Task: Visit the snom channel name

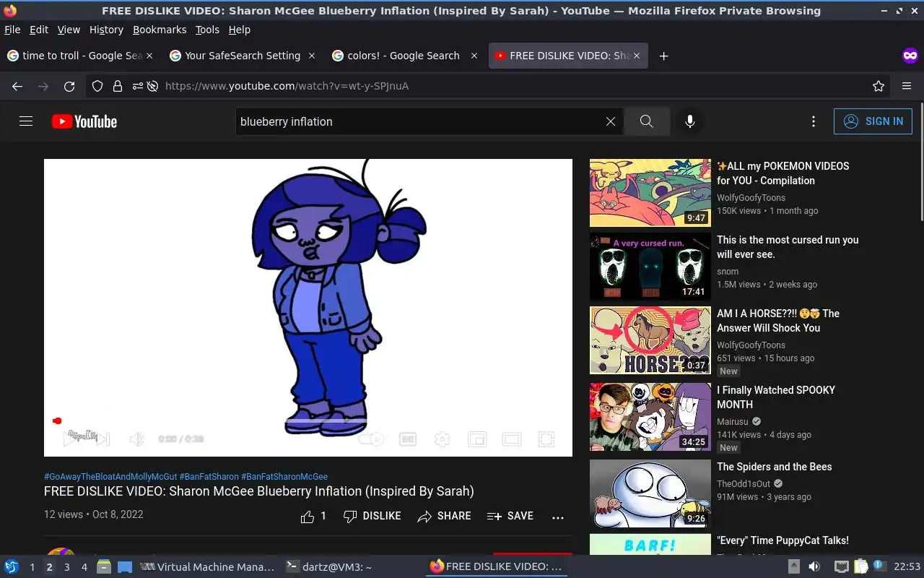Action: [728, 272]
